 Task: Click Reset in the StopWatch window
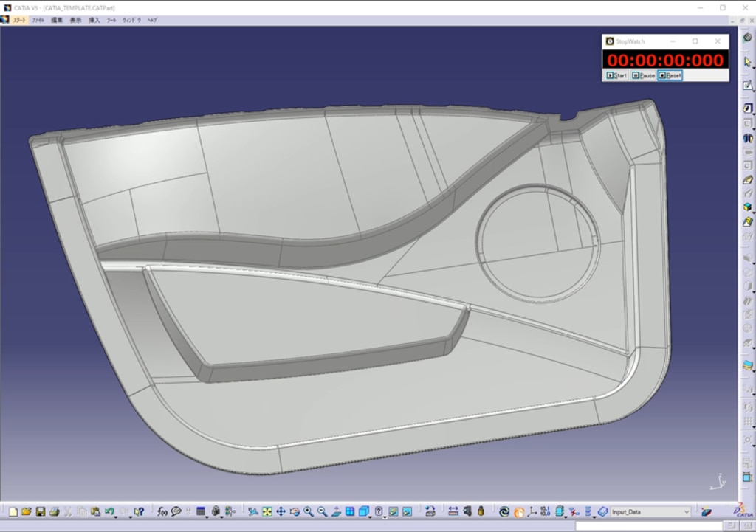[x=670, y=75]
